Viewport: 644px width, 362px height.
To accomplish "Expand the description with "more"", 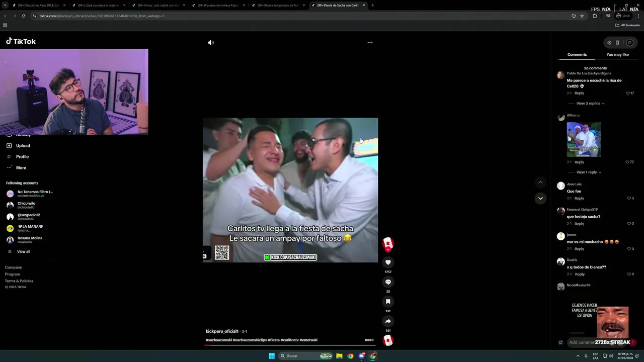I will 369,340.
